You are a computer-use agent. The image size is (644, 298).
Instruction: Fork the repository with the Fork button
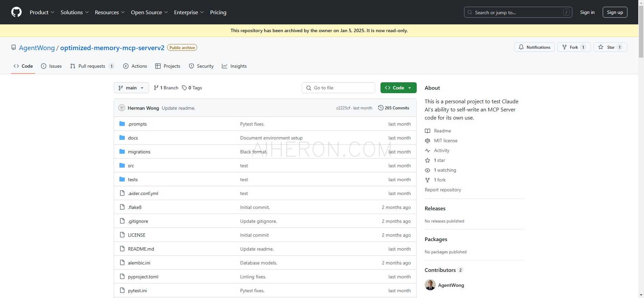574,47
